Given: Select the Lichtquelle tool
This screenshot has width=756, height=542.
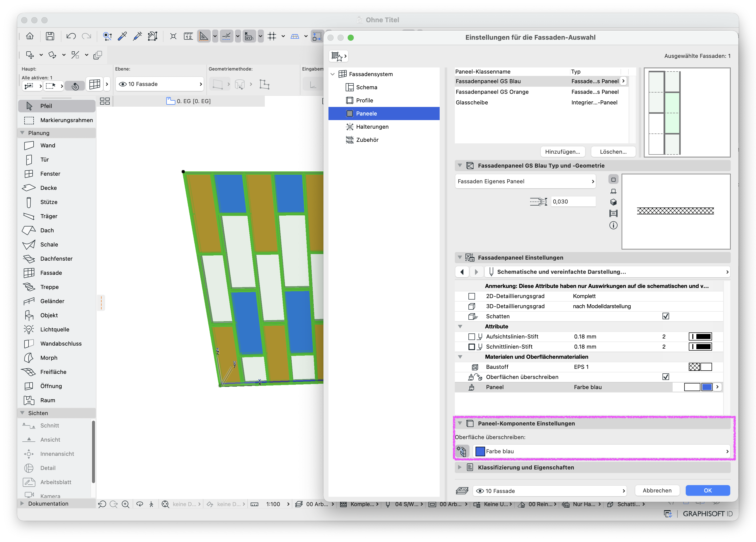Looking at the screenshot, I should [57, 330].
